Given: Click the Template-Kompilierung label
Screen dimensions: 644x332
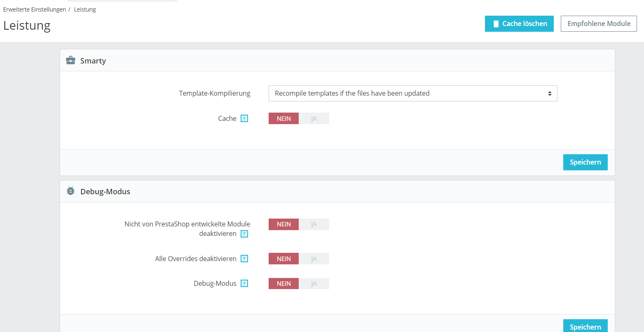Looking at the screenshot, I should 215,93.
